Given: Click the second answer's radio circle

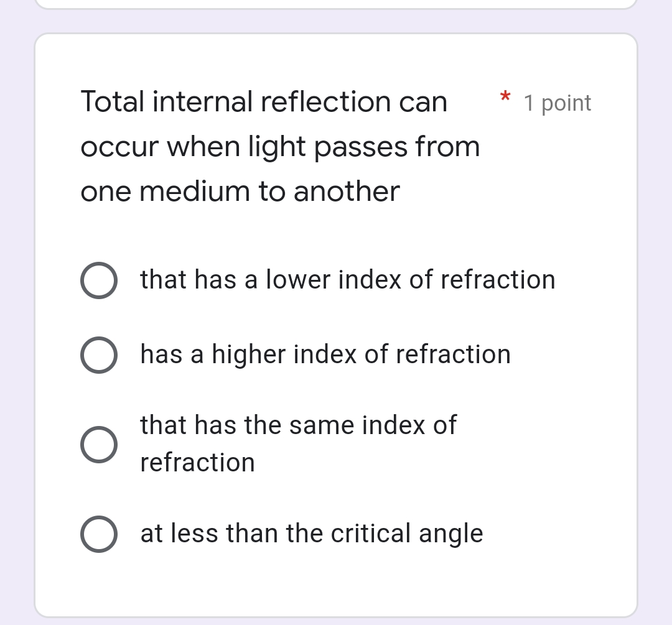Looking at the screenshot, I should tap(99, 354).
